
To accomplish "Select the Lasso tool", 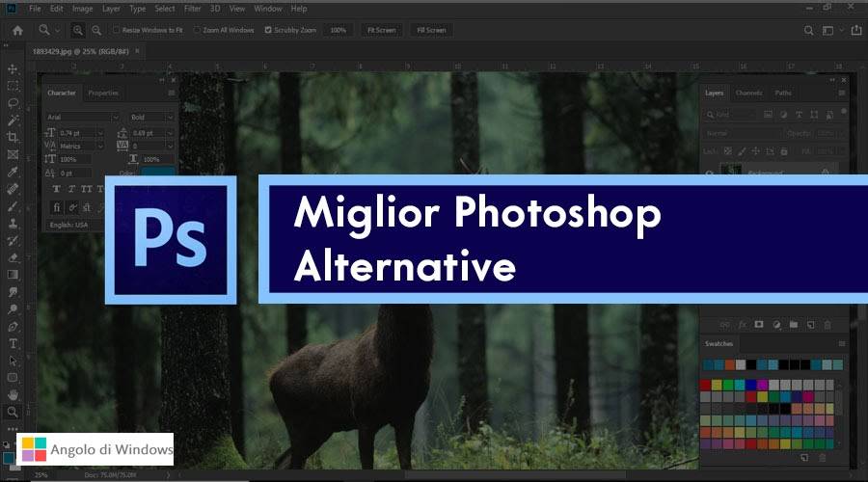I will 13,103.
